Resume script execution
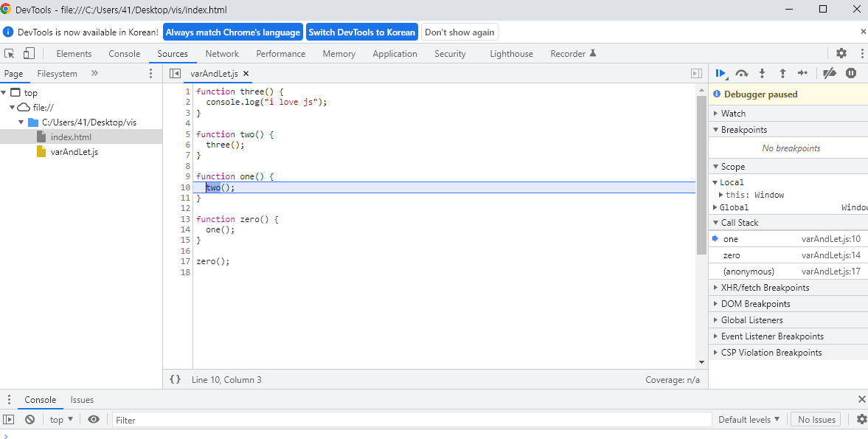Image resolution: width=868 pixels, height=439 pixels. 721,73
